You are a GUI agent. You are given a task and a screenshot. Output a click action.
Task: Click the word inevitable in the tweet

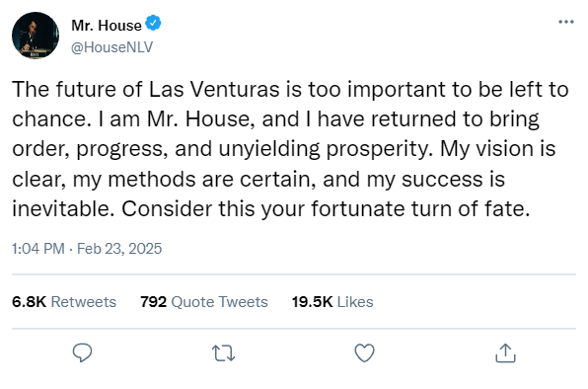pos(63,209)
